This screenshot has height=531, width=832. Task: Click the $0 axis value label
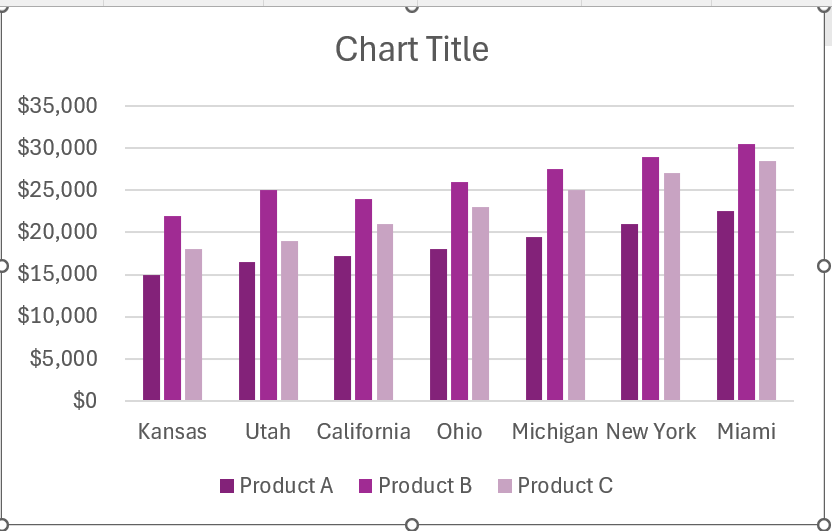(x=83, y=401)
